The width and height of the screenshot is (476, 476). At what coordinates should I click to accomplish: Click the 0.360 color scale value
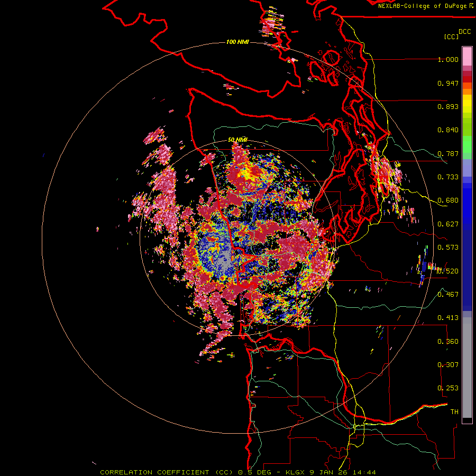(x=448, y=342)
